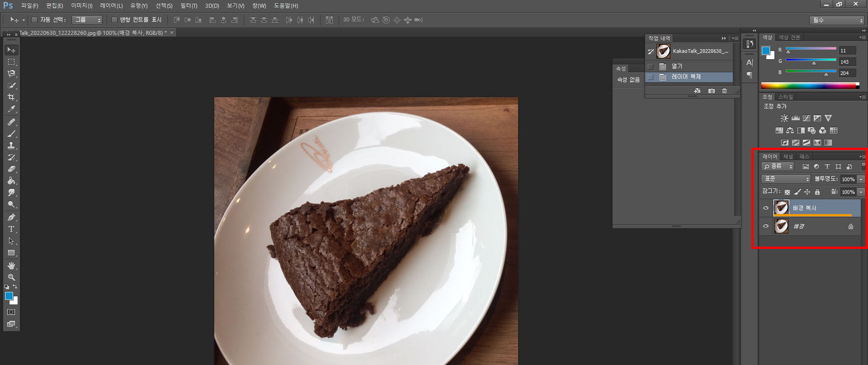Enable the 자동 선택 checkbox

(x=34, y=20)
